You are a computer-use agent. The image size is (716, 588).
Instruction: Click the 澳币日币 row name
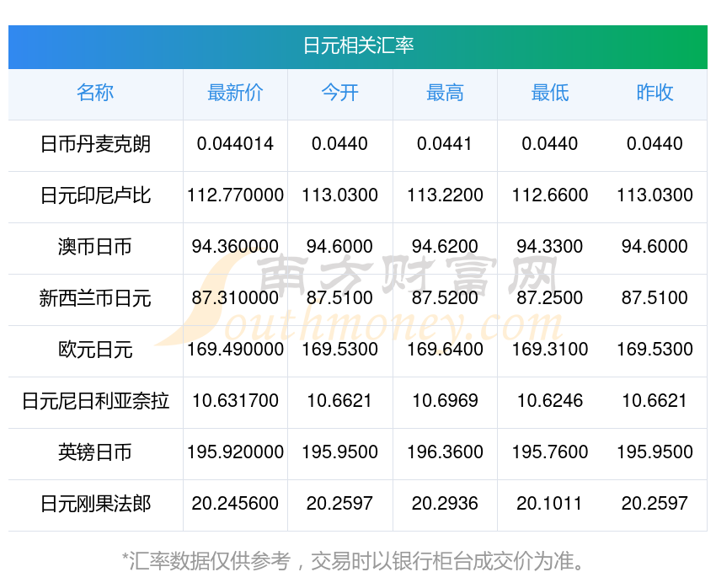(x=95, y=247)
